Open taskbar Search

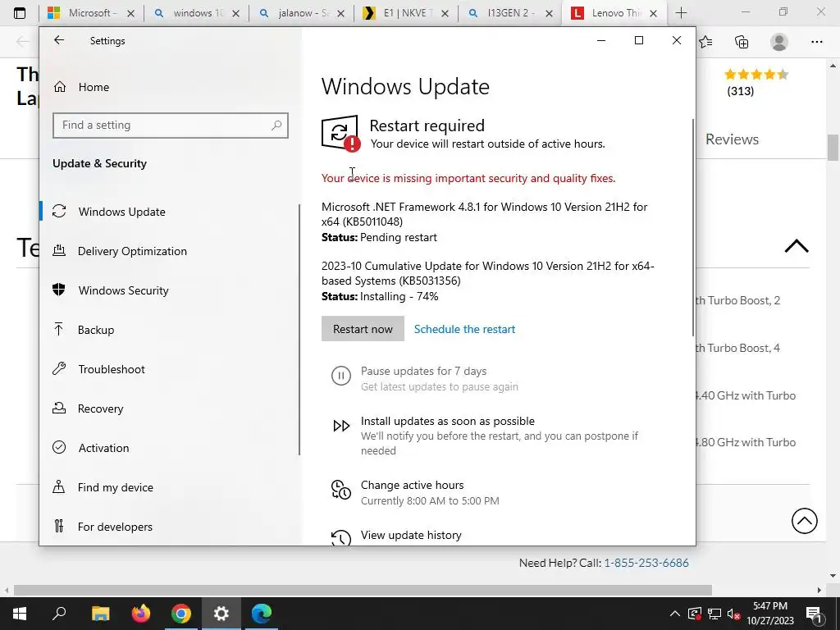point(59,614)
